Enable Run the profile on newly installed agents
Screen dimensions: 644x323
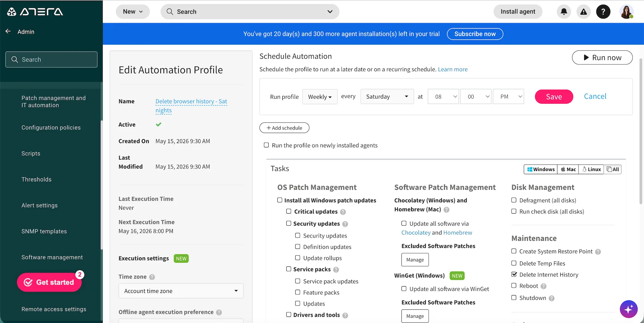tap(266, 145)
